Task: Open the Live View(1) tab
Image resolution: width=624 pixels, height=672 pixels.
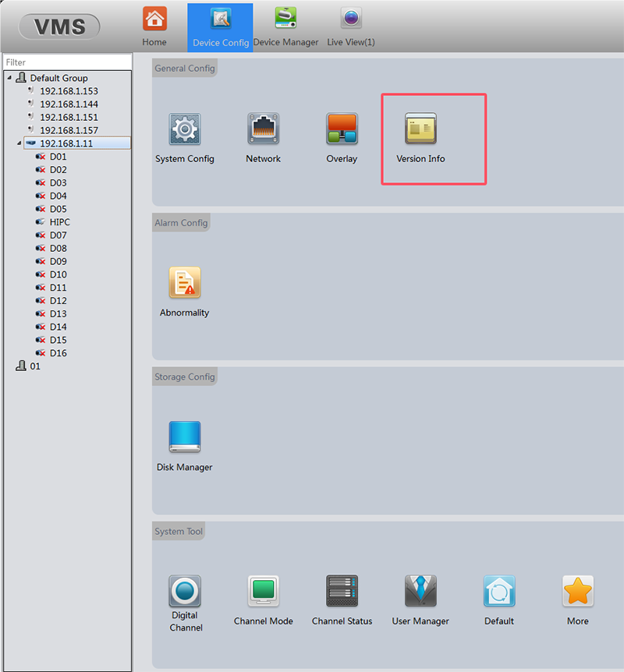Action: coord(350,26)
